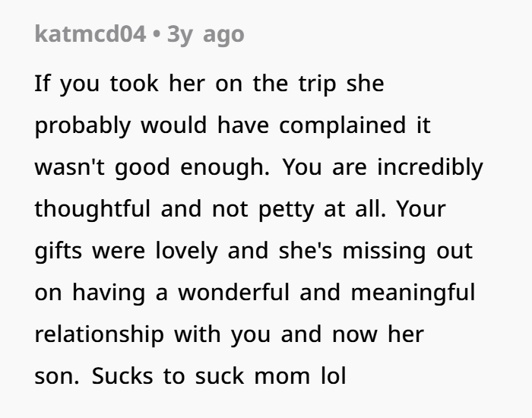Image resolution: width=532 pixels, height=418 pixels.
Task: Click the word "probably" in the comment
Action: 82,125
